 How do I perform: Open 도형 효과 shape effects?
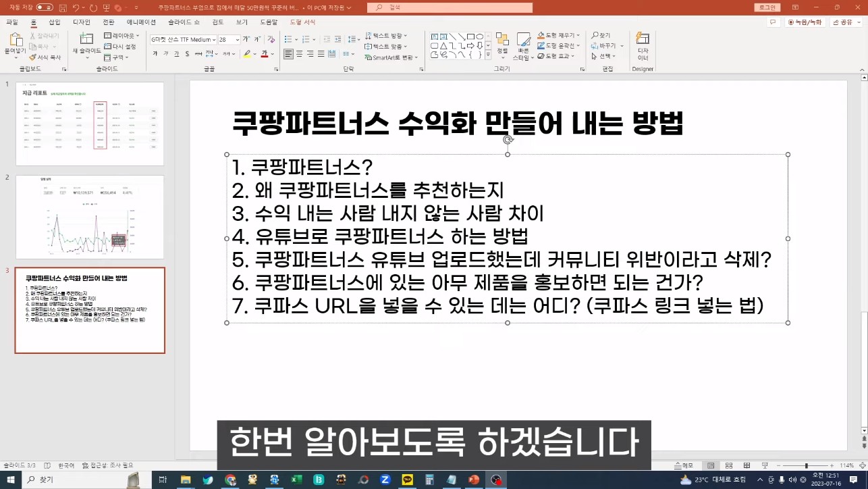[x=557, y=57]
